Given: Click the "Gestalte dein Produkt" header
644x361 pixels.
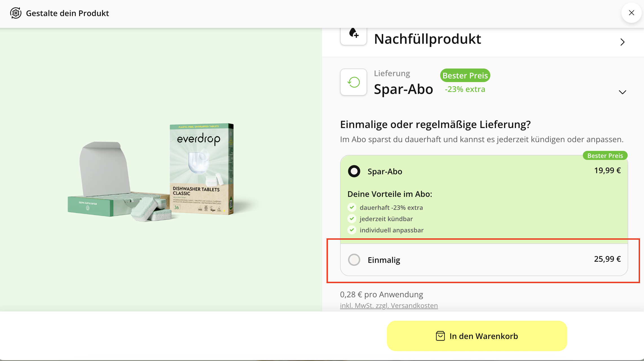Looking at the screenshot, I should click(x=67, y=13).
